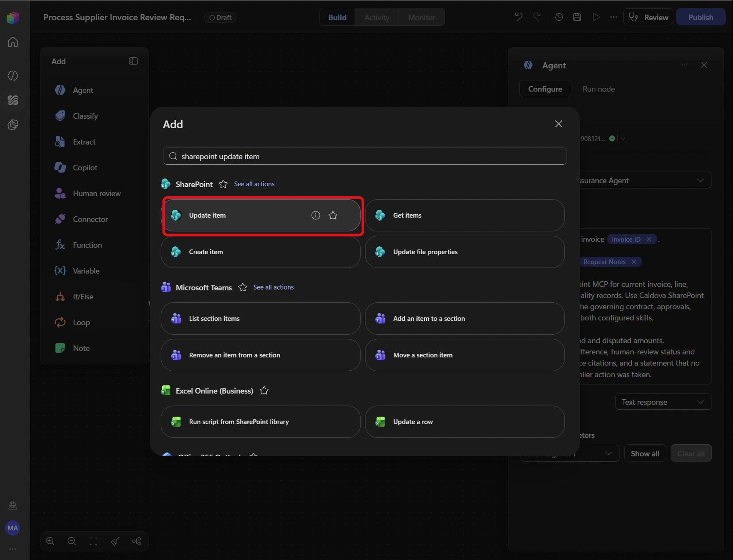Click the fit to screen icon
Image resolution: width=733 pixels, height=560 pixels.
93,541
